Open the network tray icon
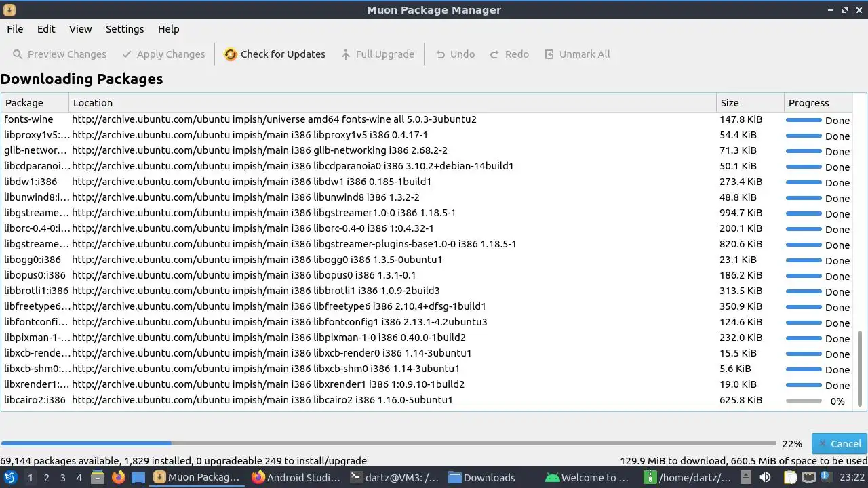The height and width of the screenshot is (488, 868). [x=808, y=477]
